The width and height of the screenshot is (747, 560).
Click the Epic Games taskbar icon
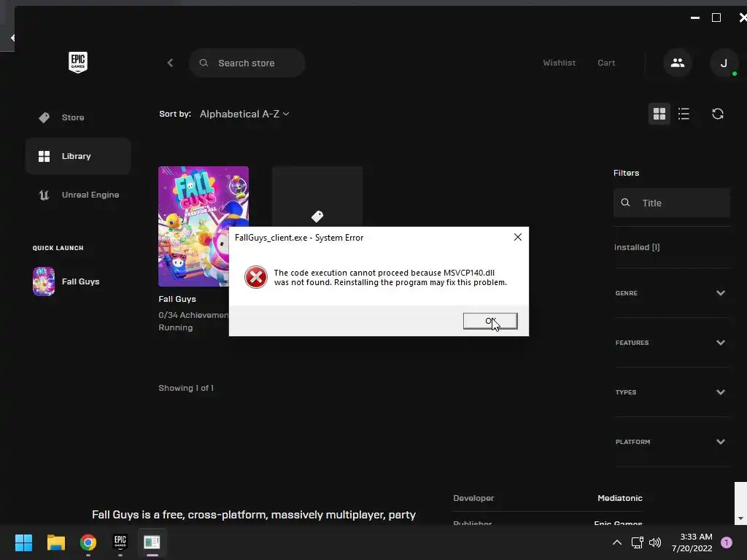click(120, 542)
